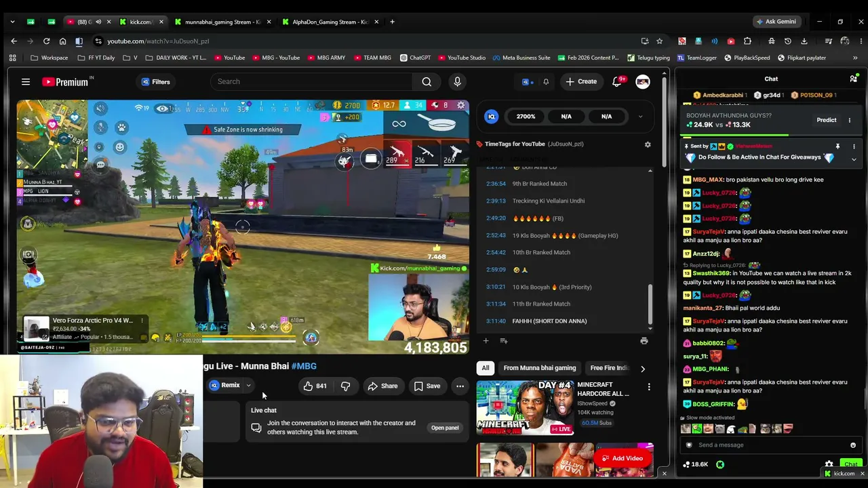Image resolution: width=868 pixels, height=488 pixels.
Task: Toggle the eye spectator icon in game HUD
Action: pos(163,108)
